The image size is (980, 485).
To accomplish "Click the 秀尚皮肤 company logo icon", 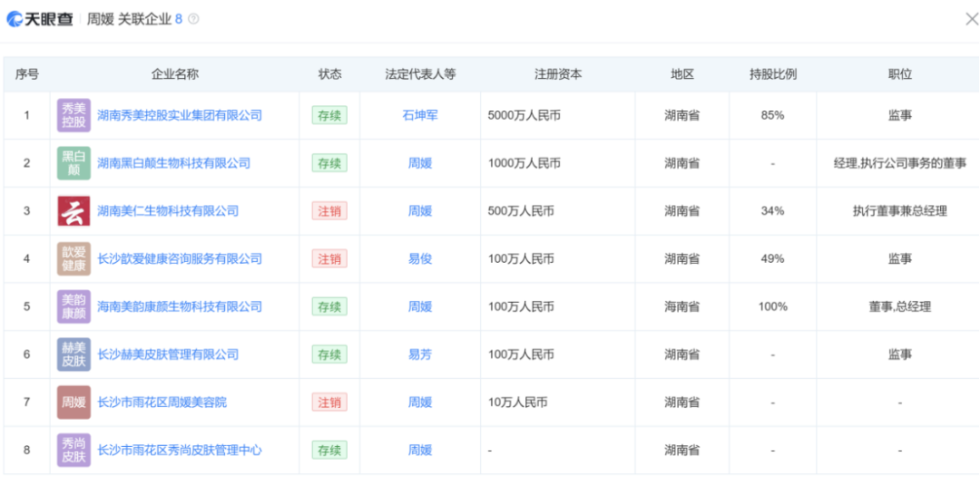I will [x=73, y=450].
